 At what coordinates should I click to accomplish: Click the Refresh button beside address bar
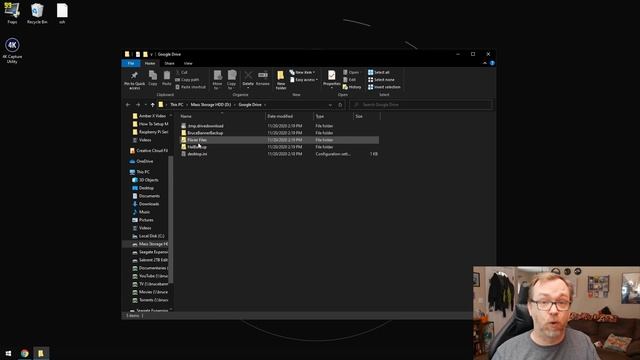pyautogui.click(x=340, y=105)
